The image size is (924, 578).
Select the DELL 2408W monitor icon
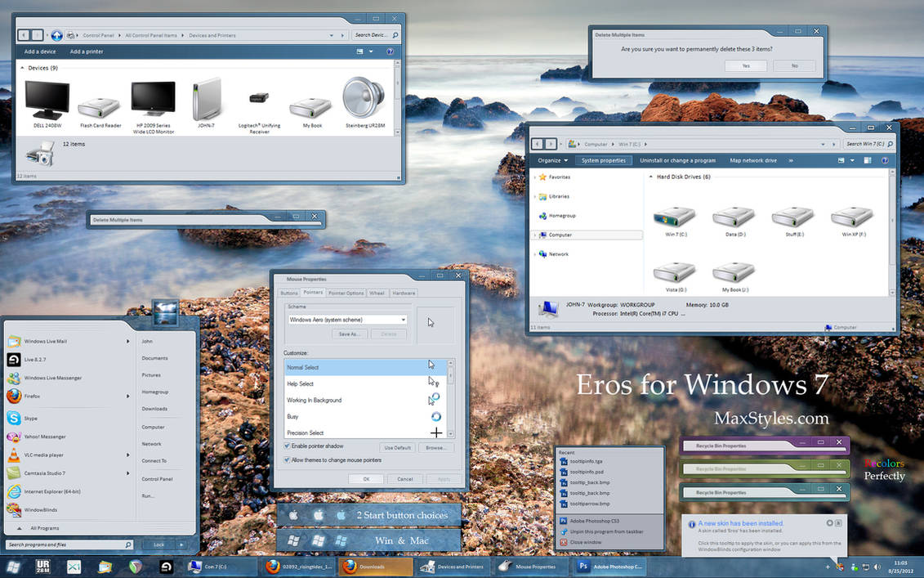pos(47,101)
